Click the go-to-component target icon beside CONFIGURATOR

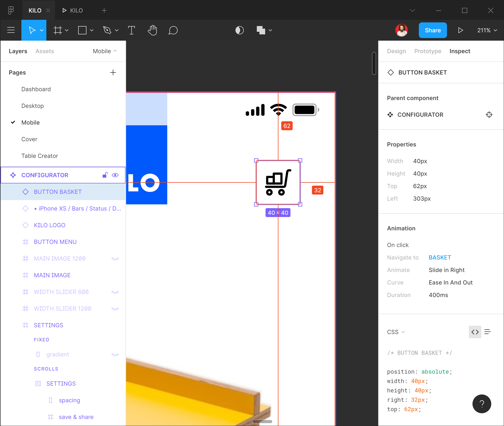click(x=489, y=115)
